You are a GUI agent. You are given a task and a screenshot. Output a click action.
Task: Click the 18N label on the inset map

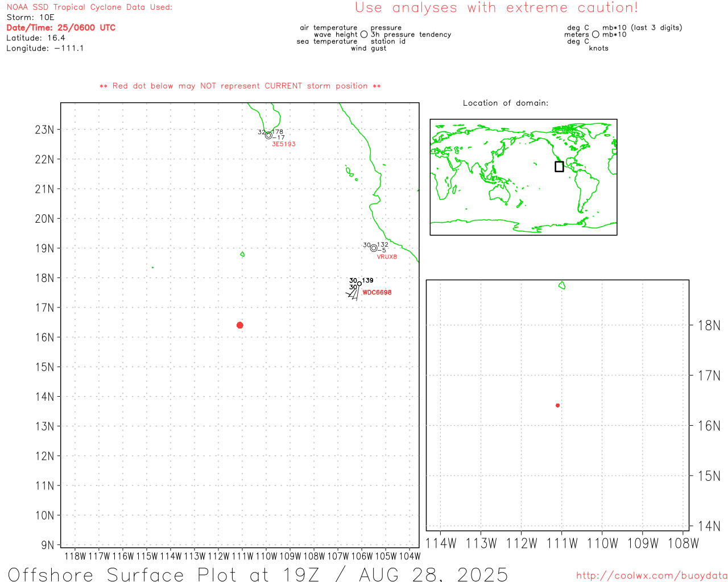(709, 326)
